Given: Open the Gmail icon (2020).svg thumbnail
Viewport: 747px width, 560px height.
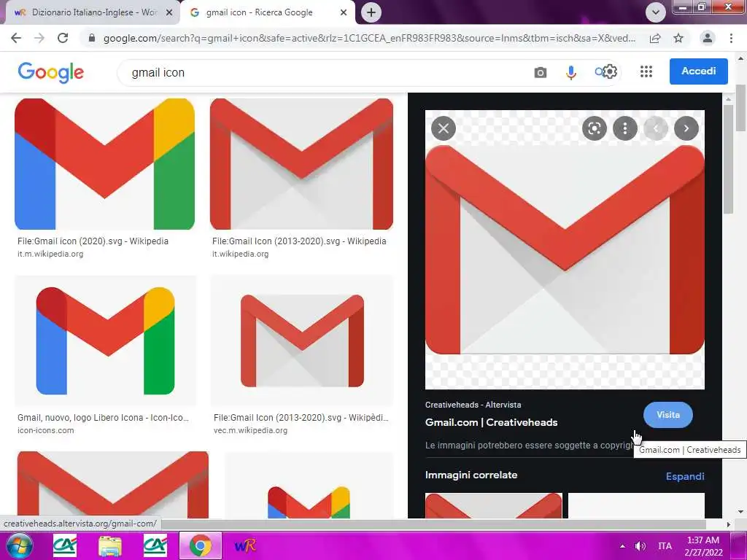Looking at the screenshot, I should [105, 164].
